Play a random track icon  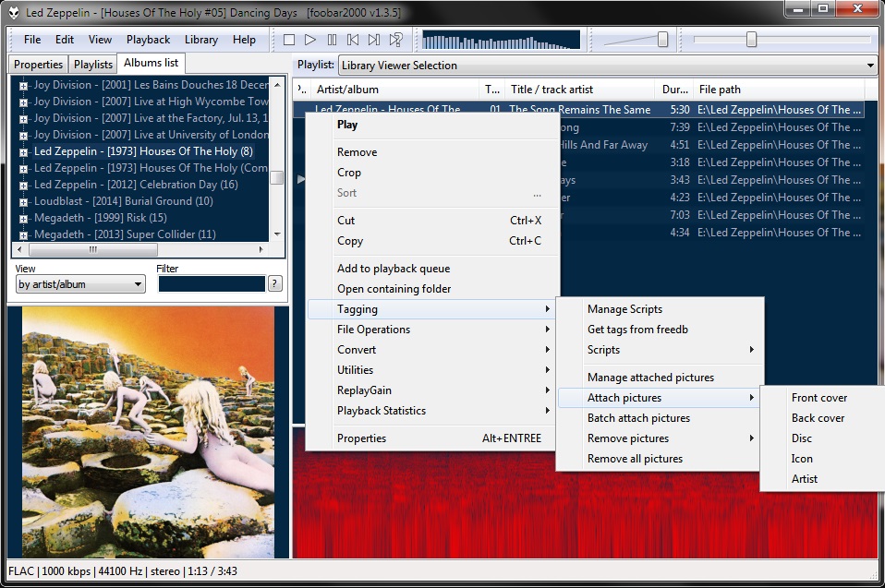(x=395, y=40)
